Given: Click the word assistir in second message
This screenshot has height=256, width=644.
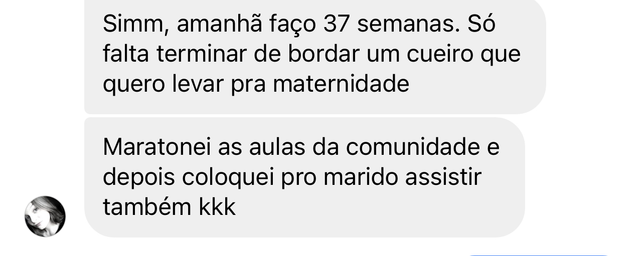Looking at the screenshot, I should tap(443, 177).
